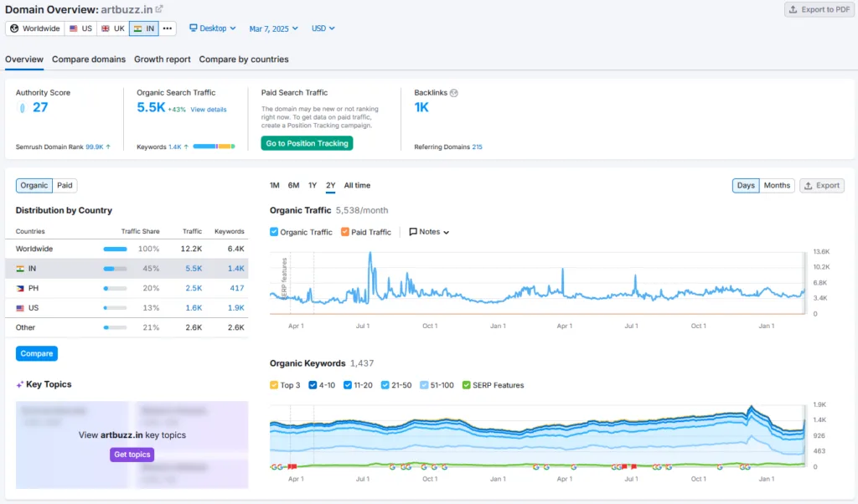Open View details link
The image size is (858, 504).
coord(209,110)
